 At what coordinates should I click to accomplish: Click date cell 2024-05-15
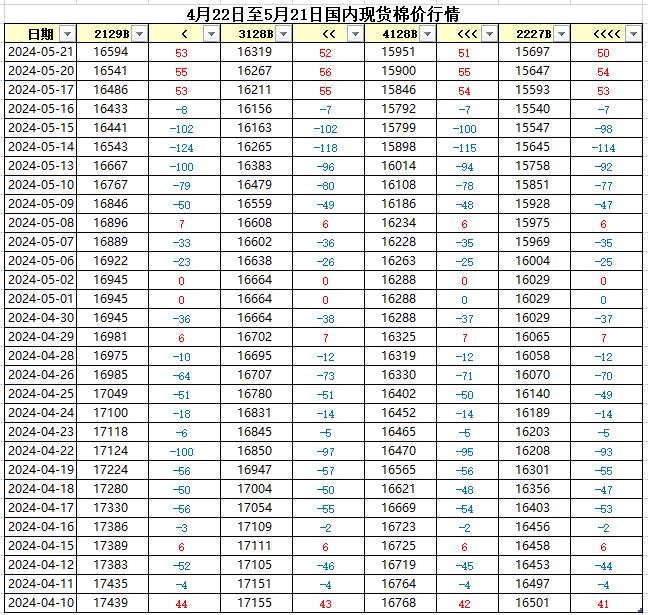40,128
